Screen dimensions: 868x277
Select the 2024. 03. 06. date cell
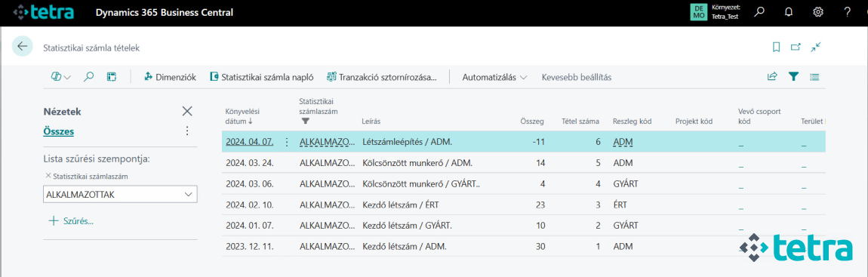tap(250, 184)
